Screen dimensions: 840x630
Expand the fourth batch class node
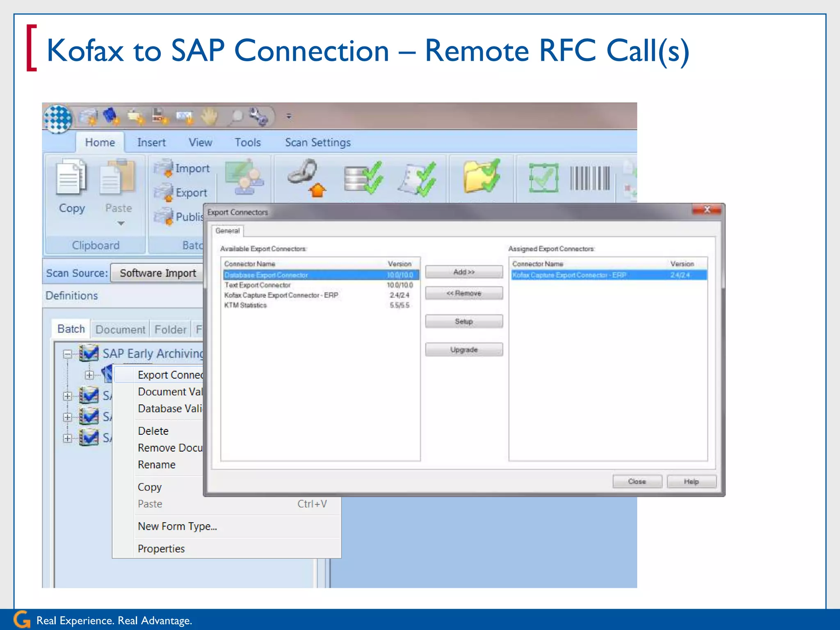[x=68, y=438]
